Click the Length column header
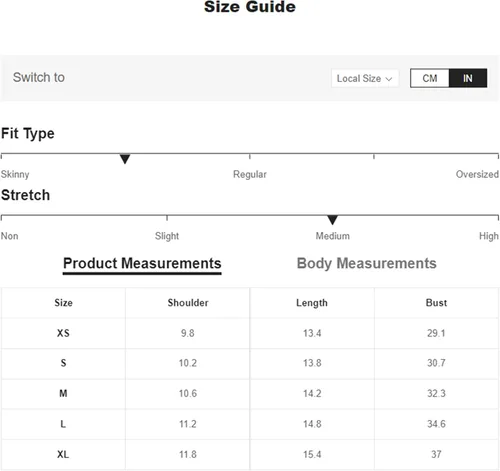This screenshot has height=471, width=500. (x=312, y=303)
